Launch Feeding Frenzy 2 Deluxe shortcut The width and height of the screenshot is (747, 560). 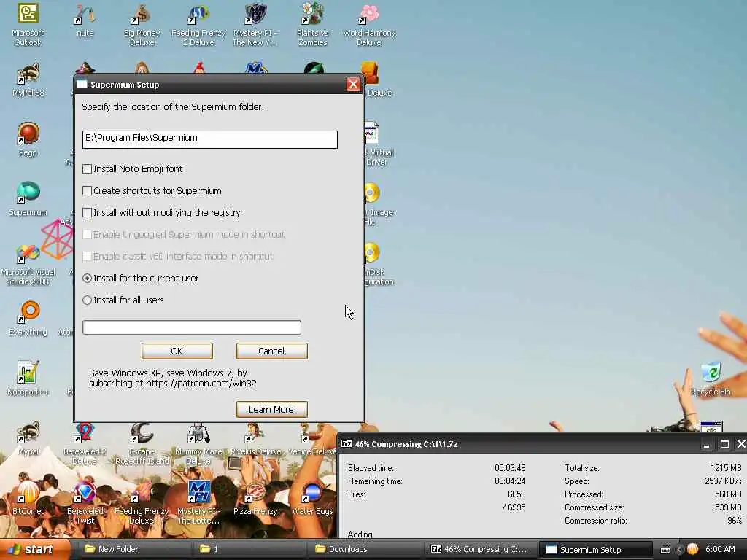click(198, 24)
